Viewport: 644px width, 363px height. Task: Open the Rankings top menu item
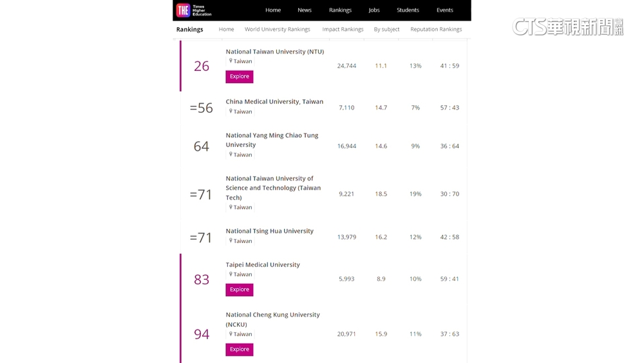coord(340,10)
